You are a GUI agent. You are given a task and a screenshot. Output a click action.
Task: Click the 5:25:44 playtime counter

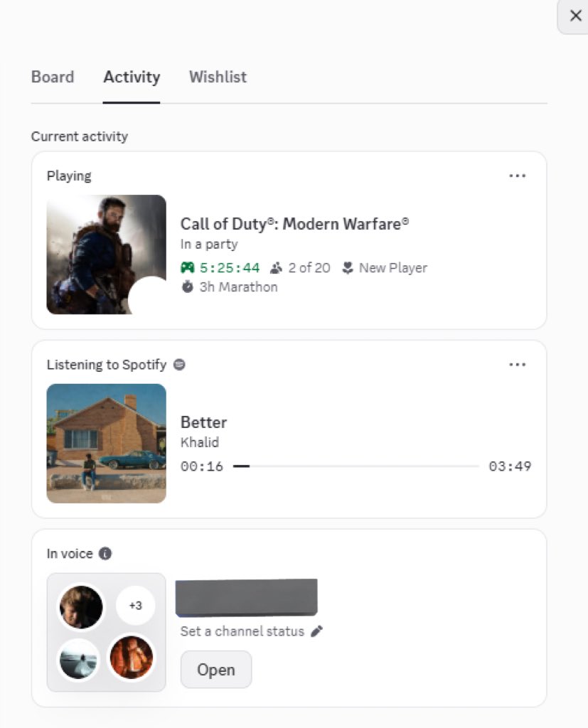click(230, 268)
